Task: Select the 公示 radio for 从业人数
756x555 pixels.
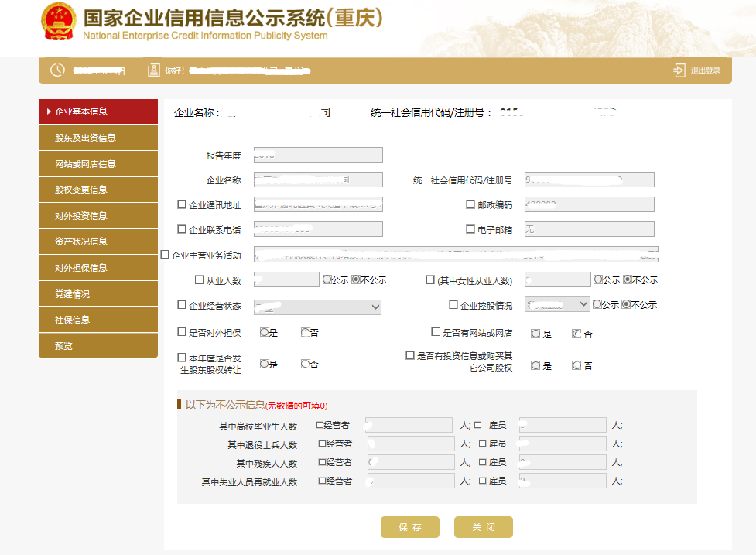Action: [329, 279]
